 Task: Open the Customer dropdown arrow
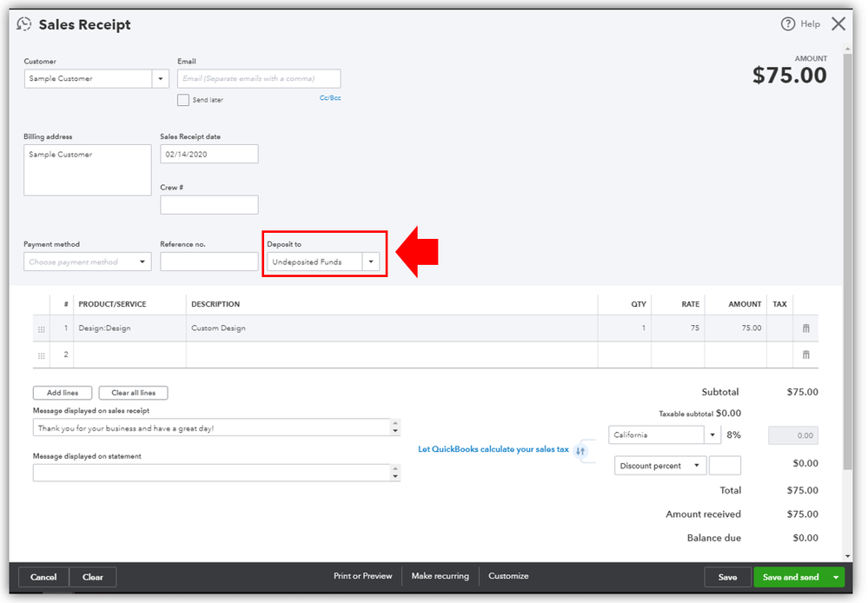161,78
